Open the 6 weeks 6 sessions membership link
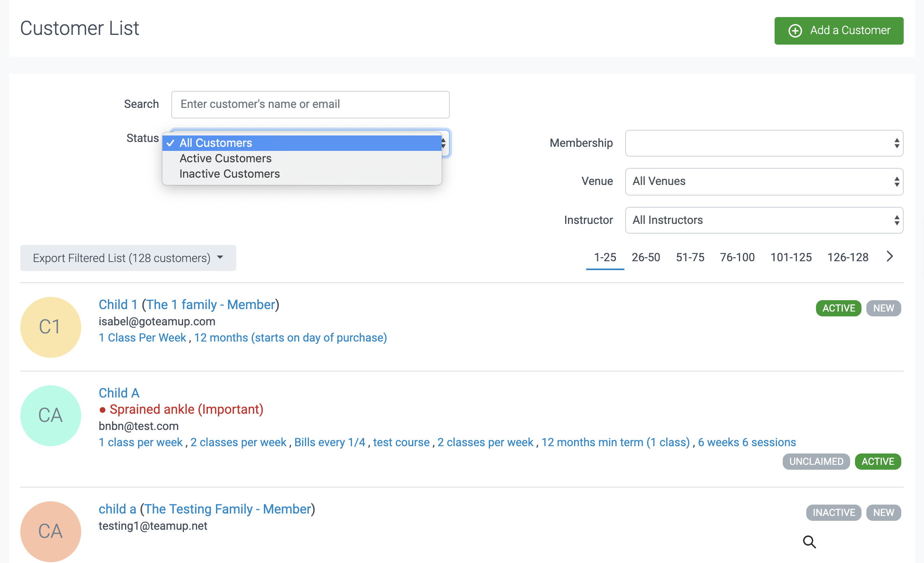 (747, 442)
